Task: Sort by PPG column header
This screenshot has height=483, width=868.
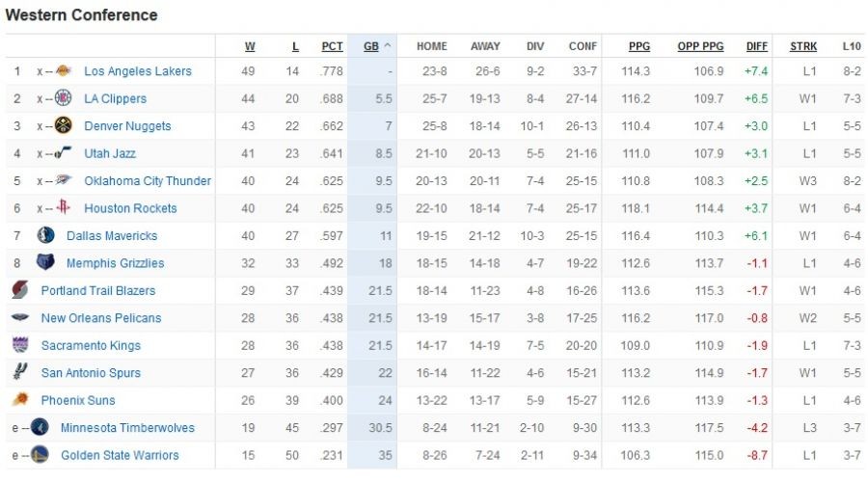Action: 639,46
